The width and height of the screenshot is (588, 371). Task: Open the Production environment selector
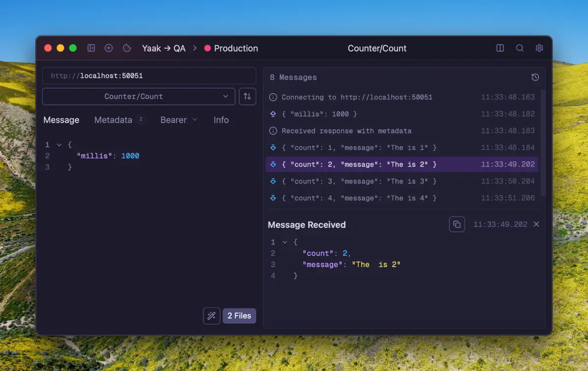point(231,48)
